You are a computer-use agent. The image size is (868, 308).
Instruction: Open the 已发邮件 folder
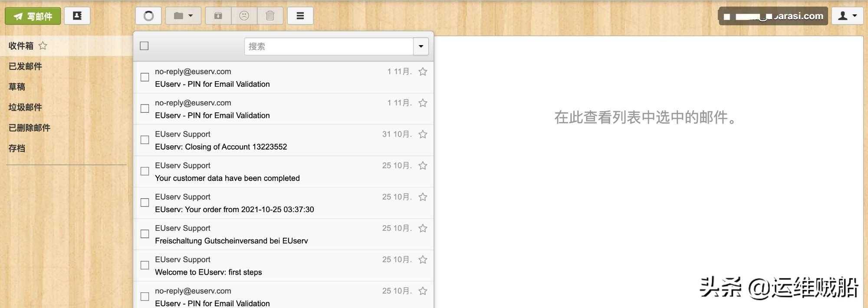pos(25,66)
